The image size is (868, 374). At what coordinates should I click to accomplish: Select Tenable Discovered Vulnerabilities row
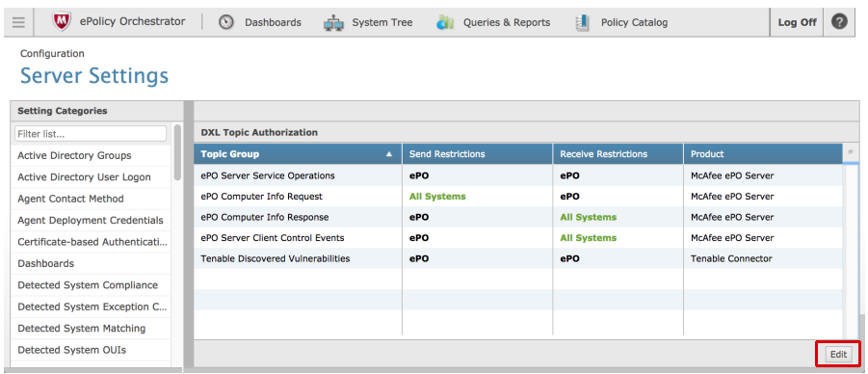518,258
